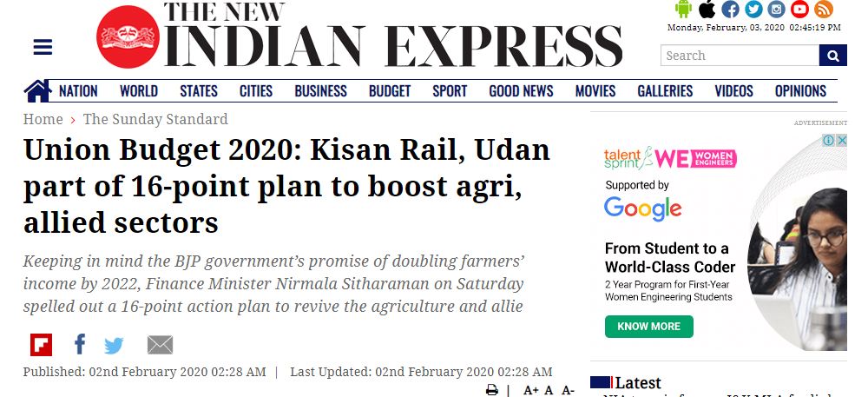868x397 pixels.
Task: Share article on Flipboard
Action: tap(42, 345)
